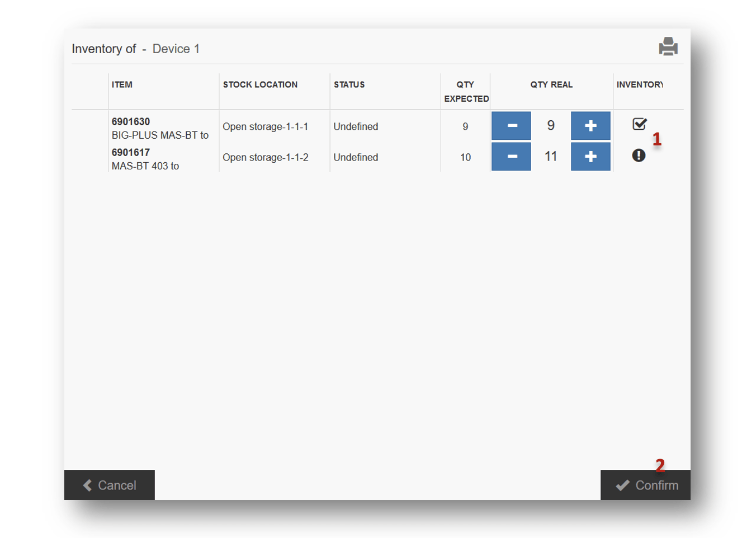Image resolution: width=756 pixels, height=538 pixels.
Task: Select the Open storage-1-1-2 location cell
Action: click(266, 157)
